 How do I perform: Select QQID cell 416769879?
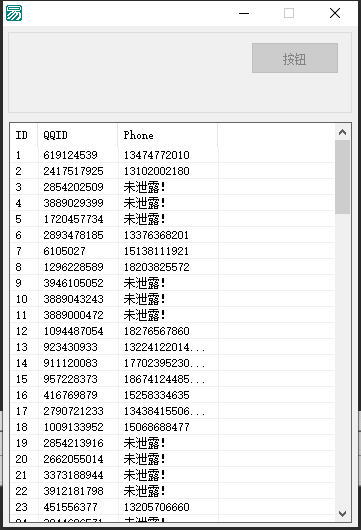tap(70, 395)
